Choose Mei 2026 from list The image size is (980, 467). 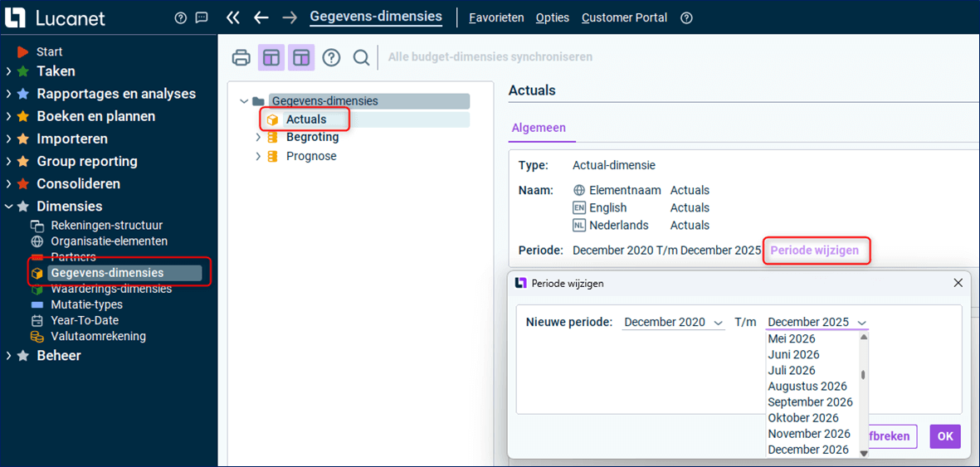(792, 338)
